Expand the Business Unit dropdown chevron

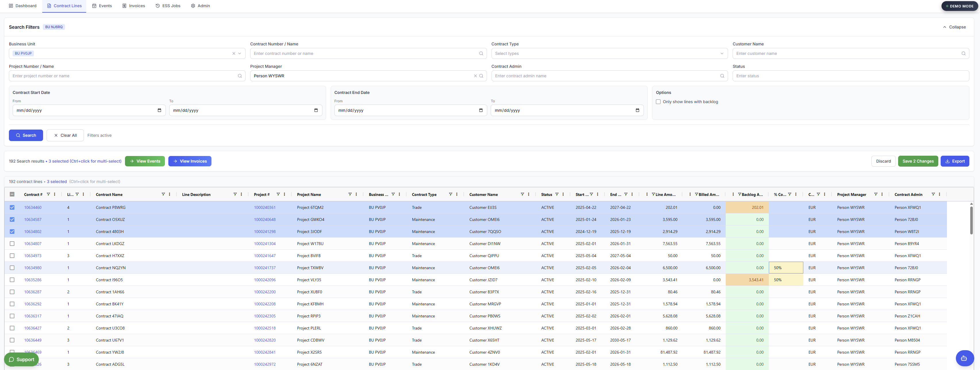point(240,53)
